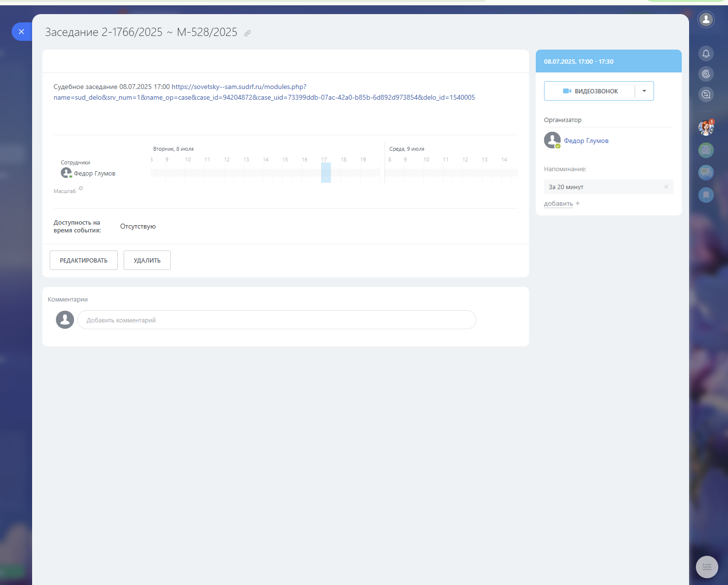Open notifications bell in right sidebar
The height and width of the screenshot is (585, 728).
coord(706,53)
